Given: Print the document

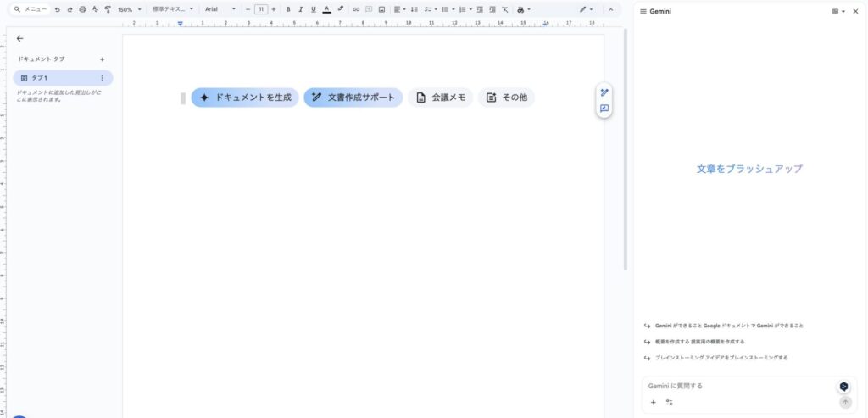Looking at the screenshot, I should click(82, 9).
